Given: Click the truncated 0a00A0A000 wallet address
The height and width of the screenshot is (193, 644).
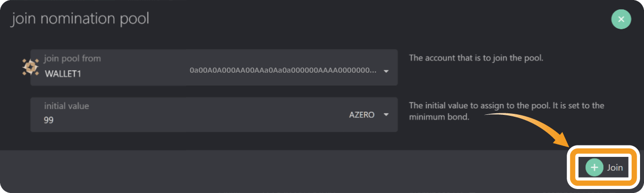Looking at the screenshot, I should [283, 71].
